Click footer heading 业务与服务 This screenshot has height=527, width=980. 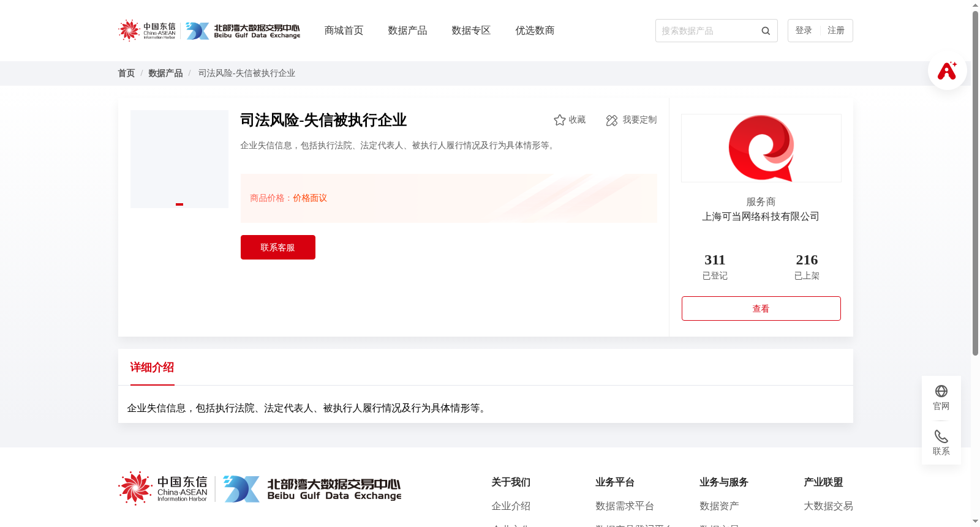click(724, 482)
